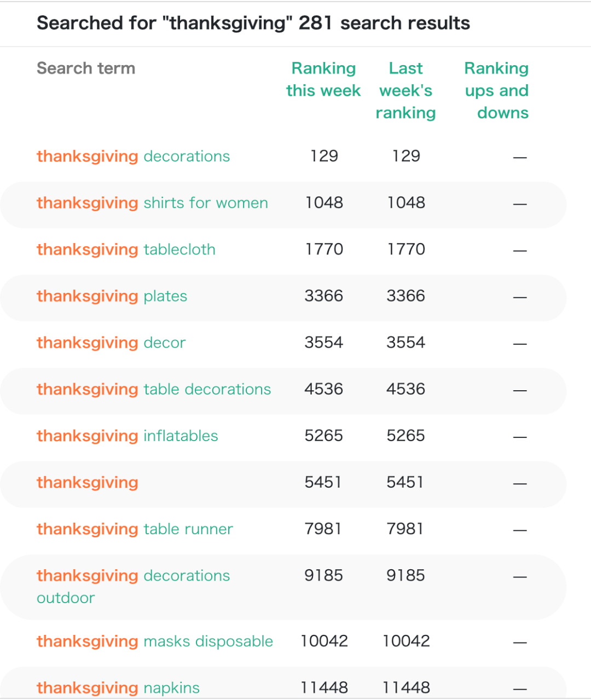The image size is (591, 700).
Task: Open the thanksgiving decorations search term
Action: 133,157
